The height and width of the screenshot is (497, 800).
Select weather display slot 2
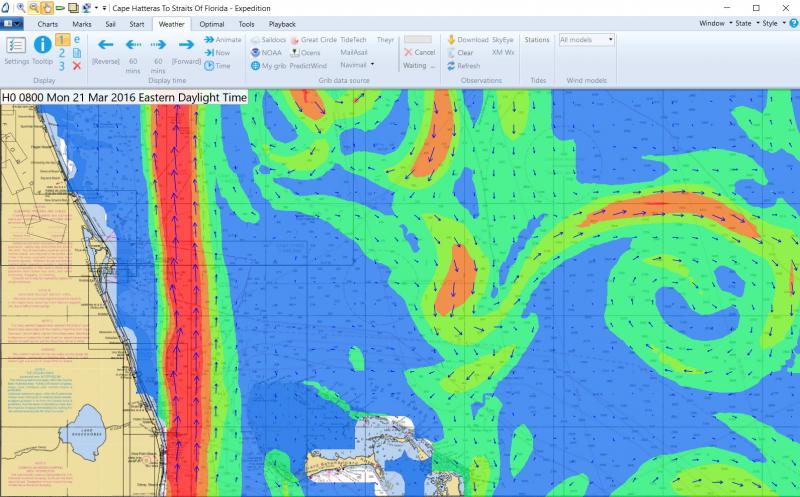[x=61, y=53]
